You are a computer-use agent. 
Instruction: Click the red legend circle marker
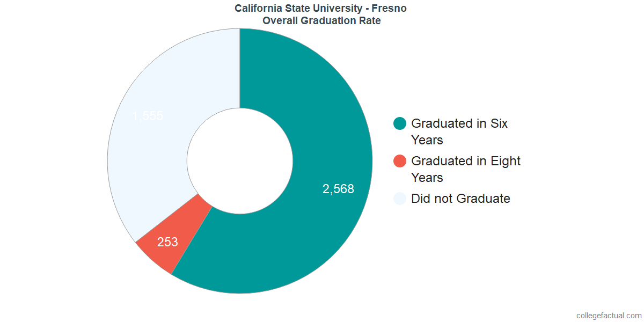400,161
